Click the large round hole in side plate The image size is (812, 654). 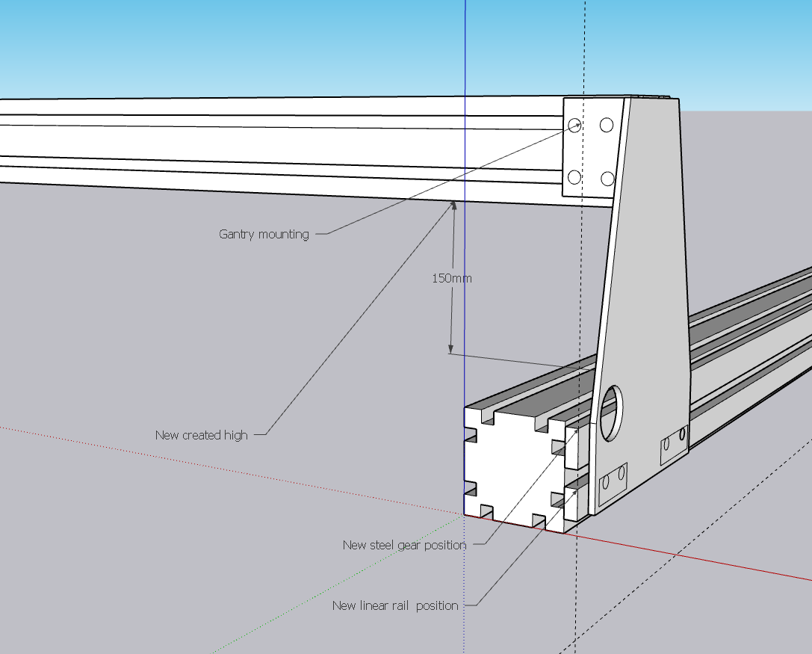coord(612,414)
